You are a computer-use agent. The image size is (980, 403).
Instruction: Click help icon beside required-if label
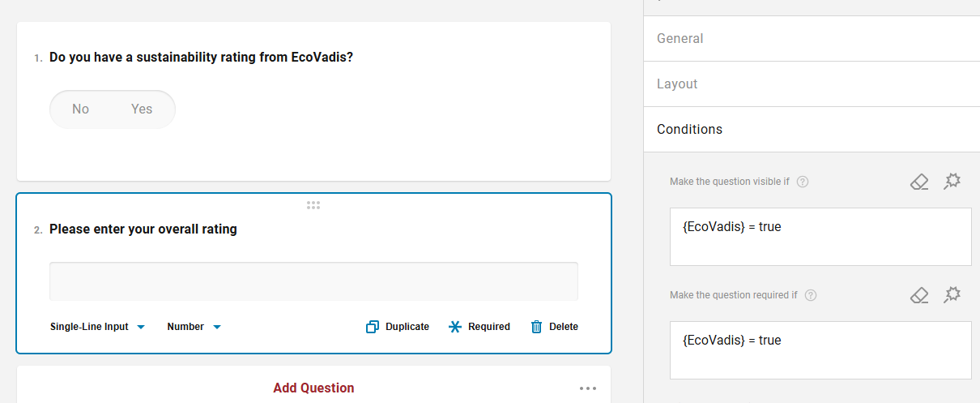[811, 295]
